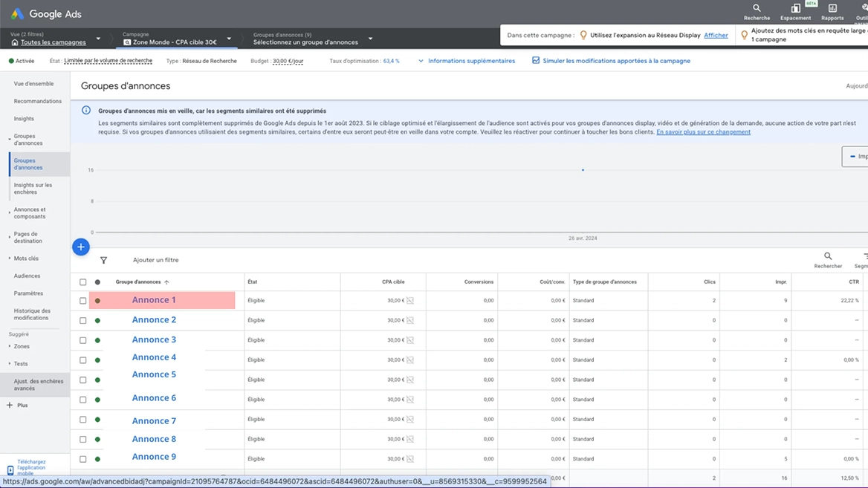Expand the Pages de destination section
Viewport: 868px width, 488px height.
tap(10, 237)
